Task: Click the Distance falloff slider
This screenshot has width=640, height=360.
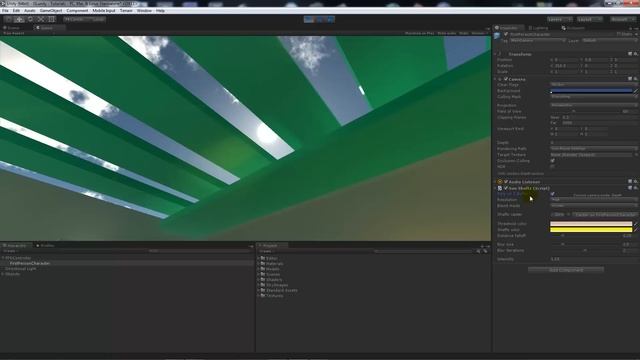Action: [585, 236]
